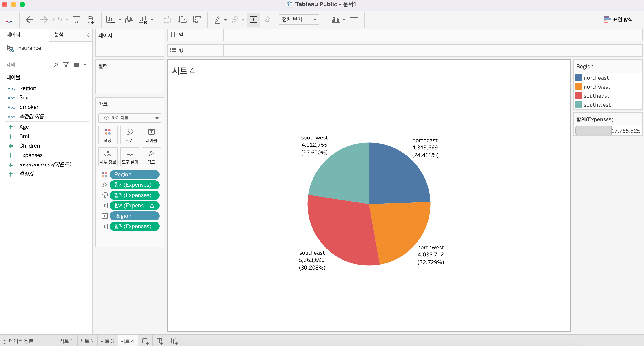Click the New worksheet toolbar icon

[x=110, y=20]
